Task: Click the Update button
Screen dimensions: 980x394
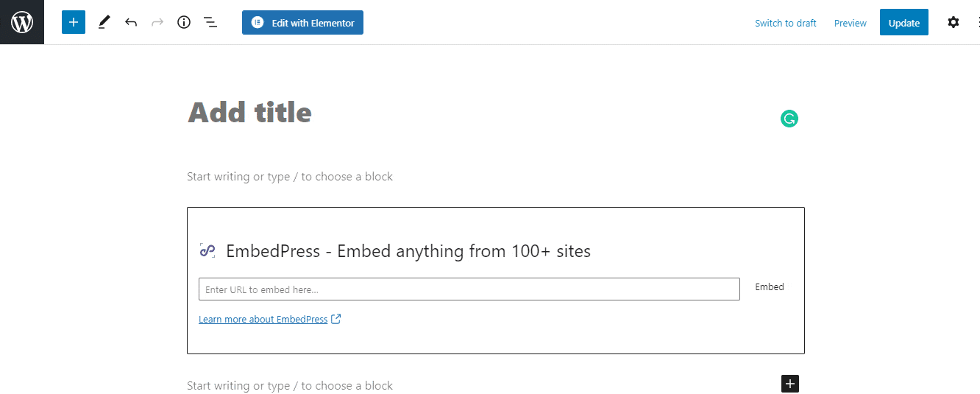Action: [904, 23]
